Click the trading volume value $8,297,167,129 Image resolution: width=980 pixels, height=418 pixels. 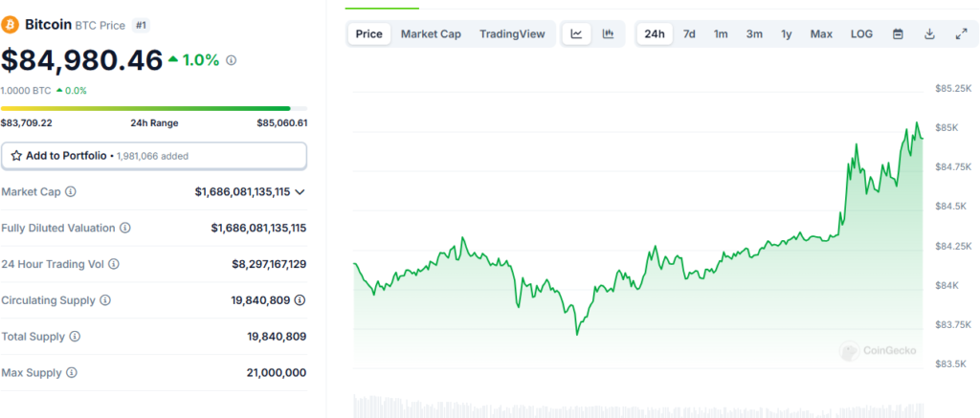pyautogui.click(x=269, y=264)
